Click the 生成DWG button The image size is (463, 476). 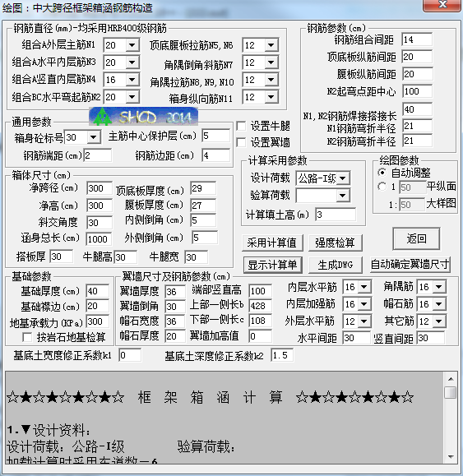[336, 265]
